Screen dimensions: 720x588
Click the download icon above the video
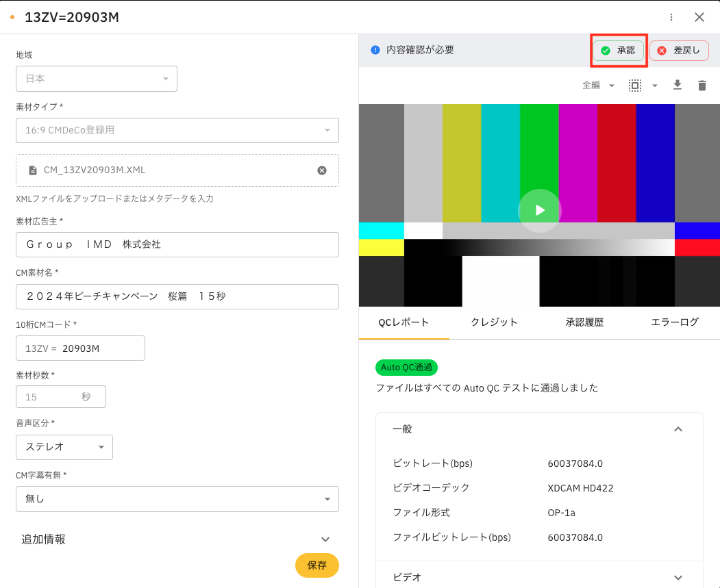pyautogui.click(x=678, y=85)
